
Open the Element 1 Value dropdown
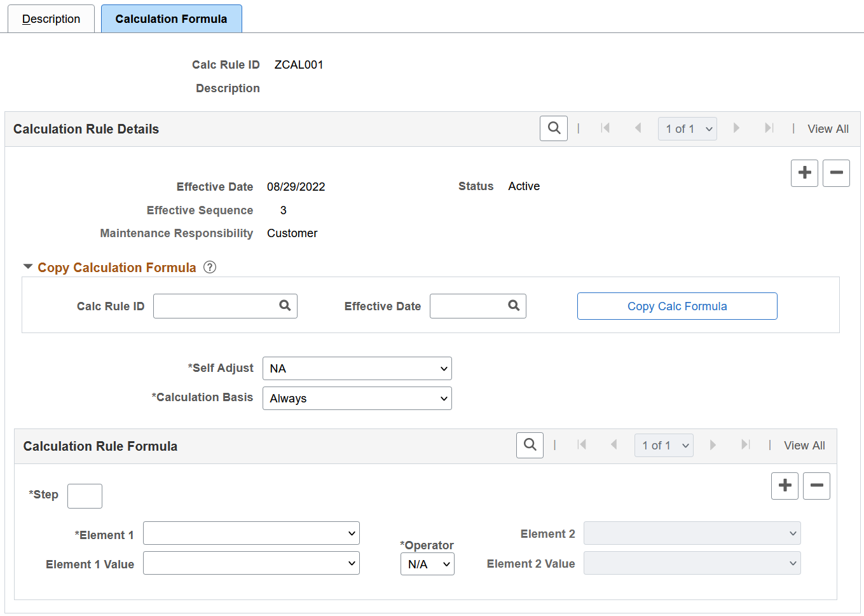coord(251,563)
